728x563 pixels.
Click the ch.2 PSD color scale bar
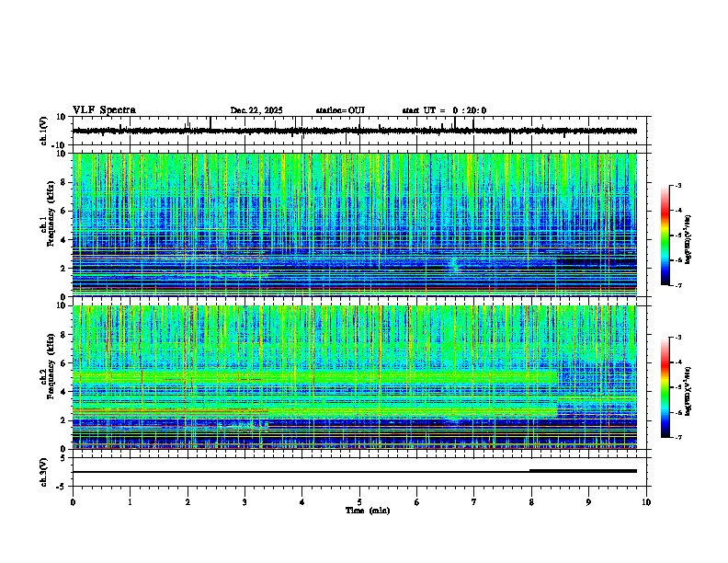pos(665,387)
